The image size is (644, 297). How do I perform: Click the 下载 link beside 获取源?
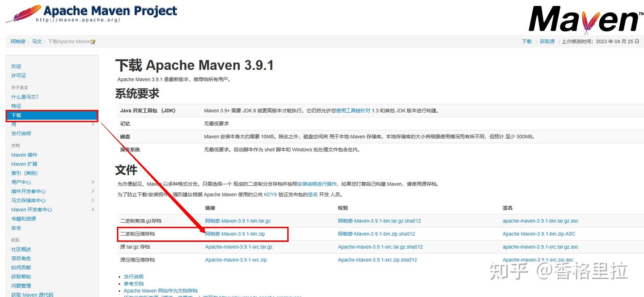coord(527,42)
